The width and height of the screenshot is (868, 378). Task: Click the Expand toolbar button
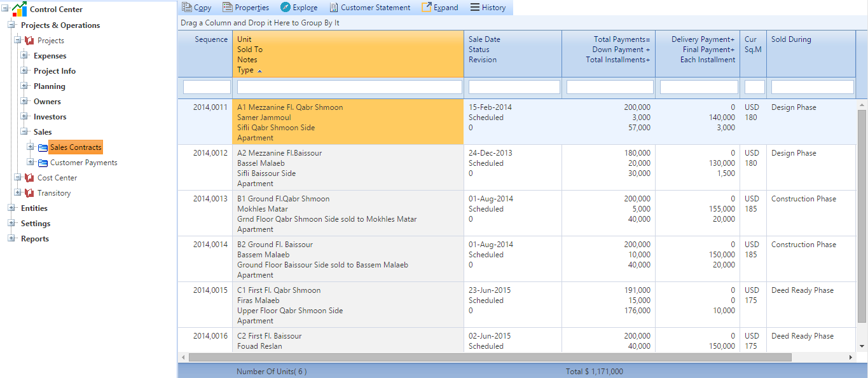[x=440, y=8]
